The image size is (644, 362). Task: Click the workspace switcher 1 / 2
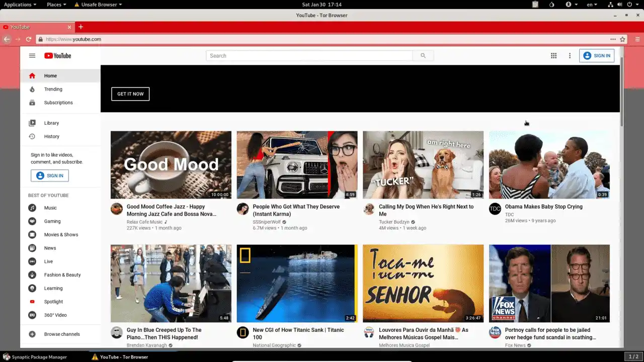633,357
